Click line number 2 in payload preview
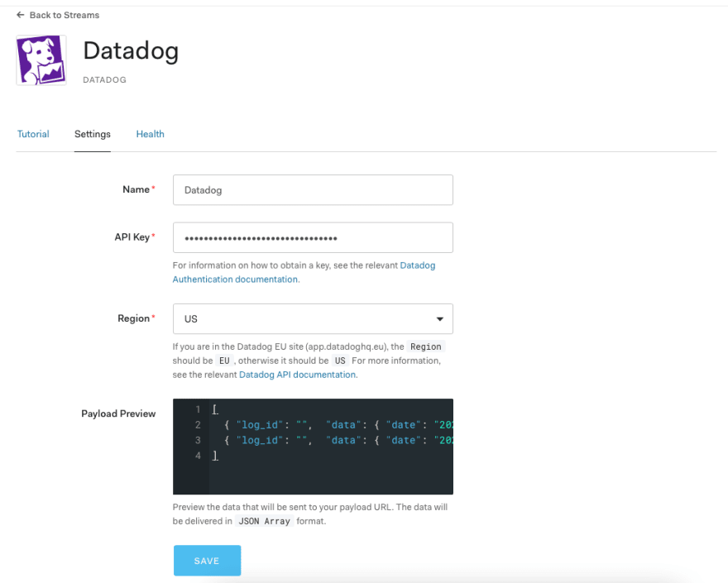728x583 pixels. click(x=198, y=425)
